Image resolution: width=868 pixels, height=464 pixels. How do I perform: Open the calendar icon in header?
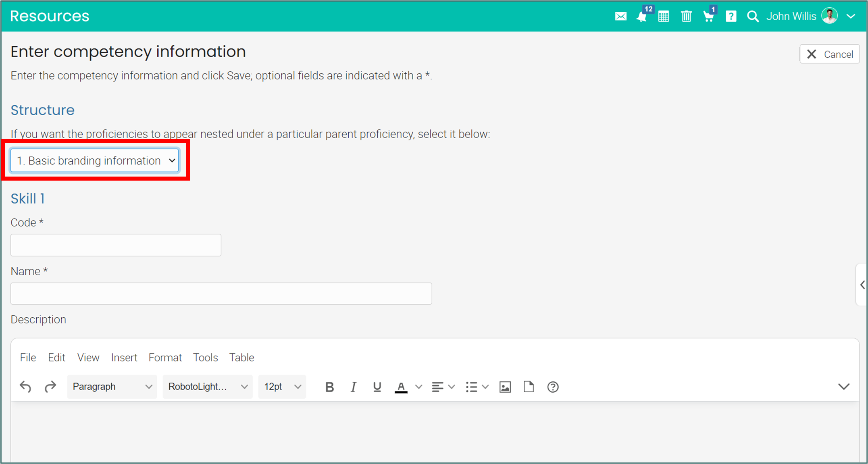(664, 17)
